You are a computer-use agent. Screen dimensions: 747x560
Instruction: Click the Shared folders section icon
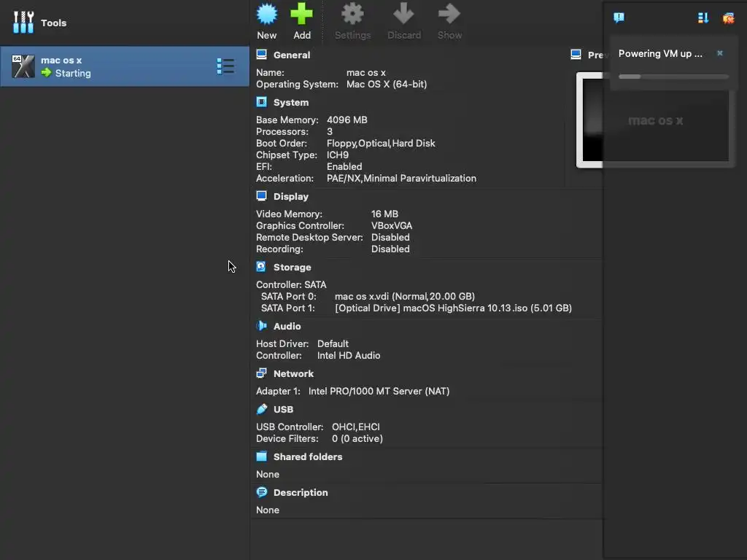pyautogui.click(x=262, y=456)
